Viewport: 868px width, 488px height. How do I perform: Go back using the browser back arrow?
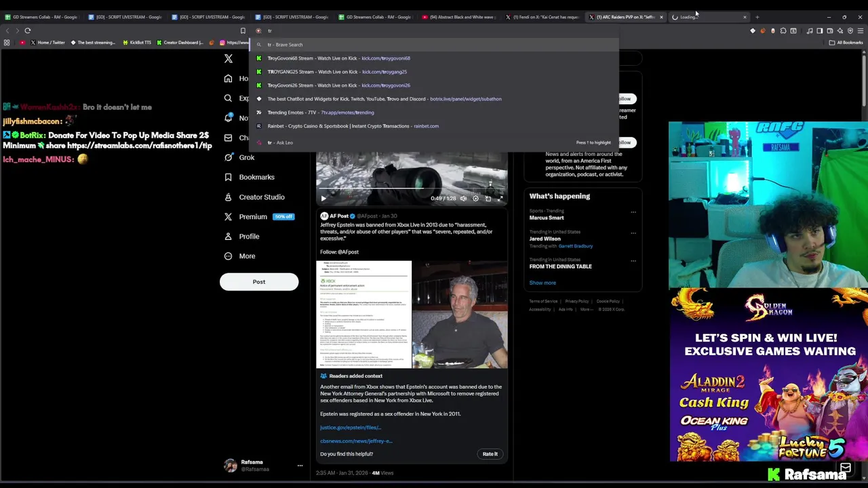(x=7, y=30)
